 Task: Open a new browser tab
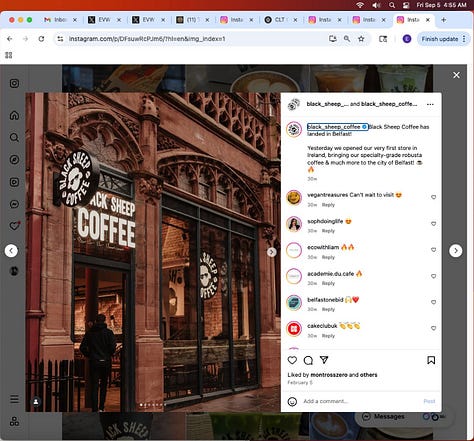pos(443,20)
